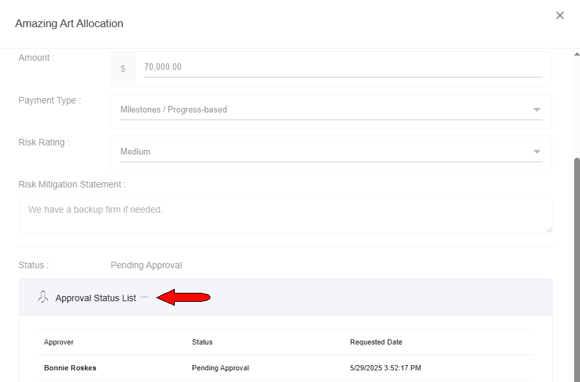Open the Payment Type dropdown
This screenshot has width=580, height=382.
(331, 110)
